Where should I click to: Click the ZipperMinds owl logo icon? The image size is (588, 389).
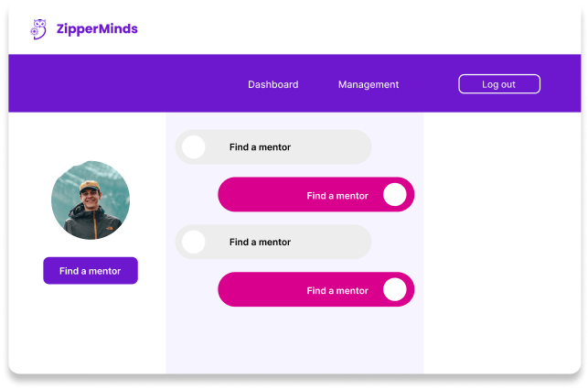click(38, 29)
